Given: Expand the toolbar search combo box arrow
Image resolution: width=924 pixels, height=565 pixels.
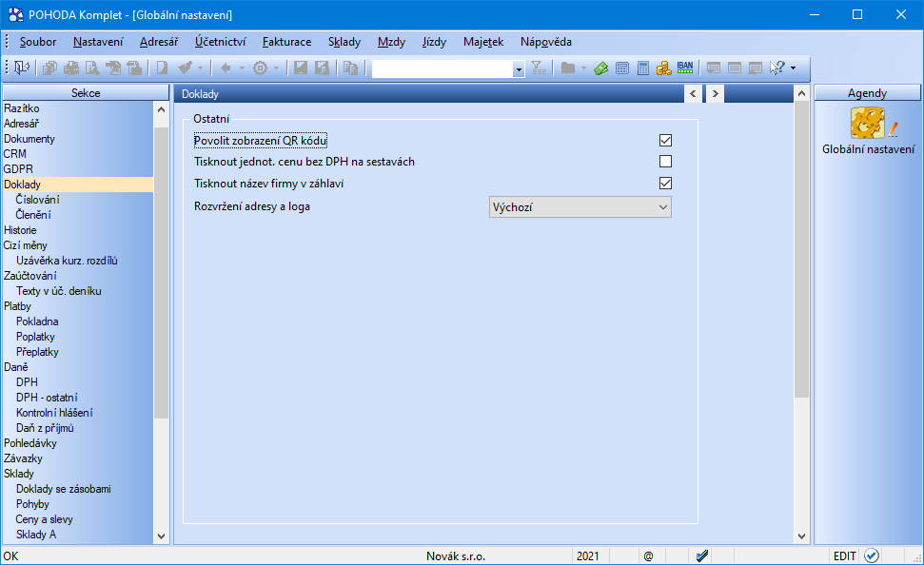Looking at the screenshot, I should [x=519, y=68].
